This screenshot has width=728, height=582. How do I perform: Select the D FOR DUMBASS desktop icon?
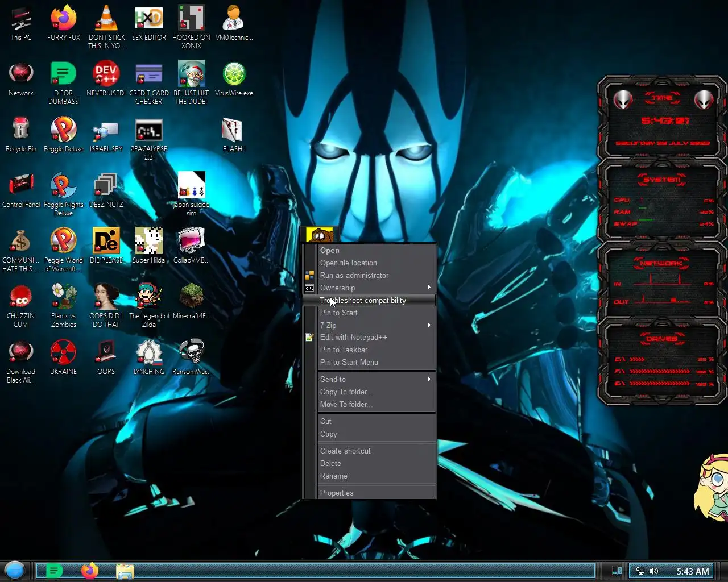[x=64, y=83]
